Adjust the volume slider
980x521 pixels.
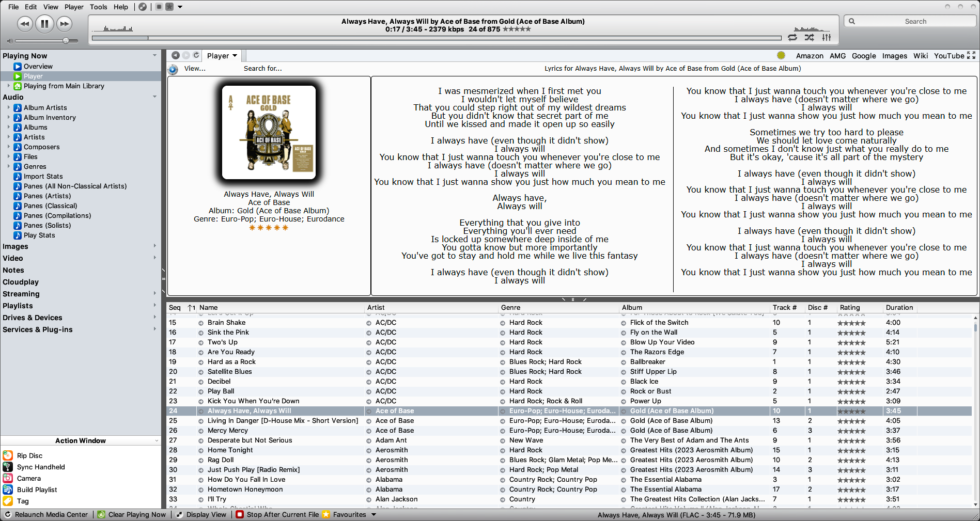pyautogui.click(x=46, y=41)
